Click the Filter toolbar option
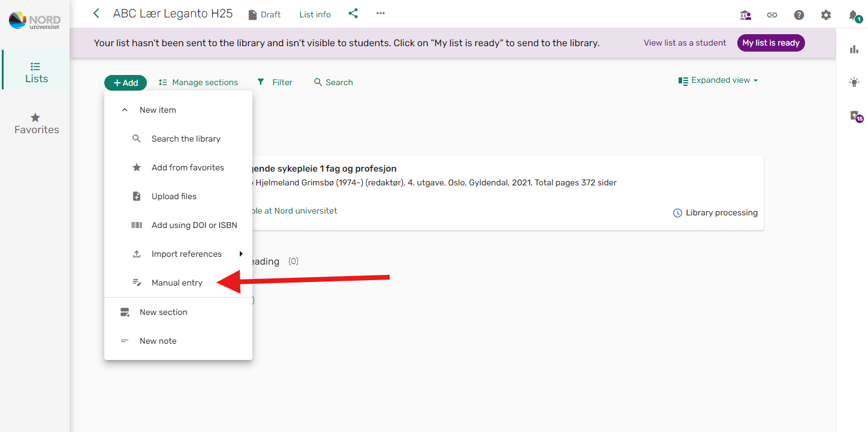This screenshot has width=868, height=432. (x=275, y=82)
